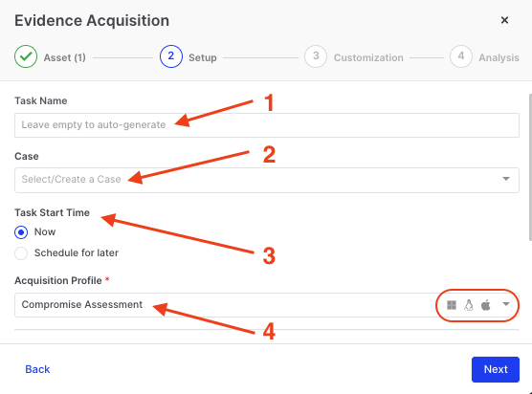Click the step 3 Customization circle
The height and width of the screenshot is (394, 532).
(x=316, y=56)
